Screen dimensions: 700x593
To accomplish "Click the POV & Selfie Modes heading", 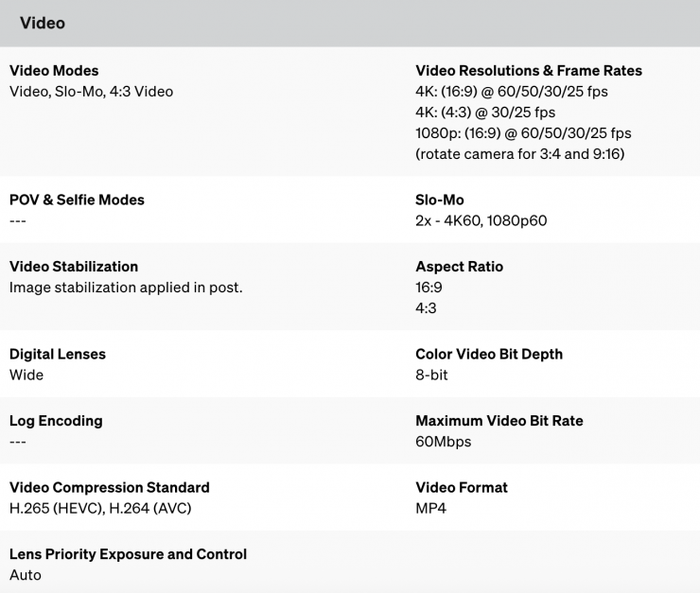I will [77, 201].
